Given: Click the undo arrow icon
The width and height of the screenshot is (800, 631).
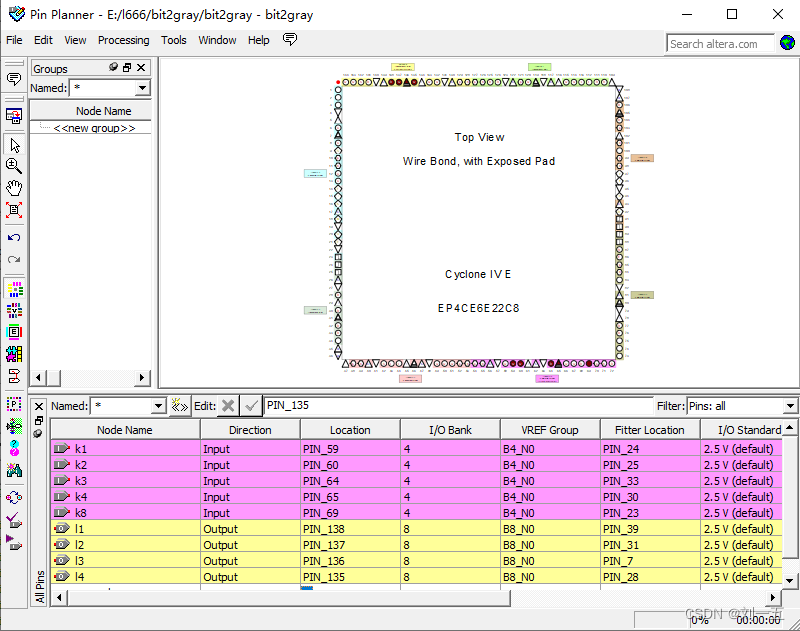Looking at the screenshot, I should pos(14,238).
